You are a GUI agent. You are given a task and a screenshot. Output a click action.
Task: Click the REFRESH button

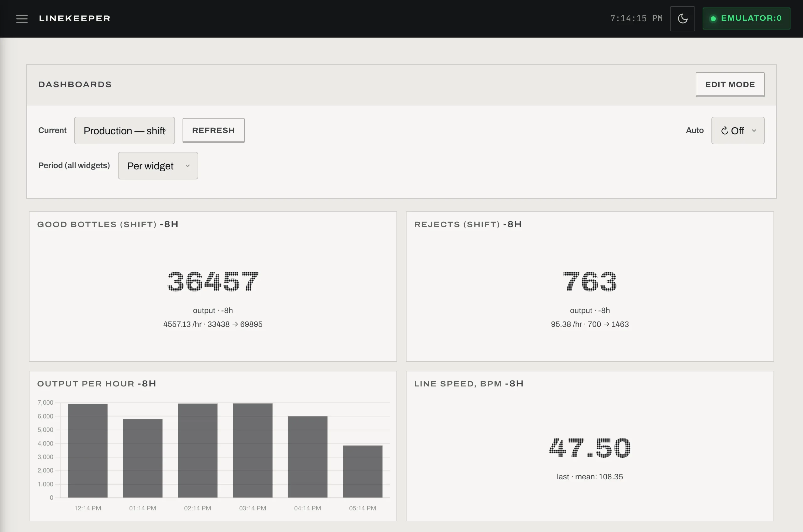tap(213, 130)
